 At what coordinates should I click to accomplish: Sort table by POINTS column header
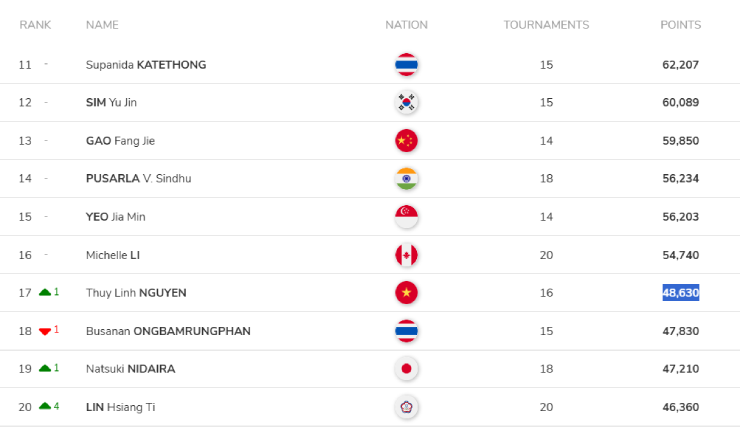pos(681,25)
